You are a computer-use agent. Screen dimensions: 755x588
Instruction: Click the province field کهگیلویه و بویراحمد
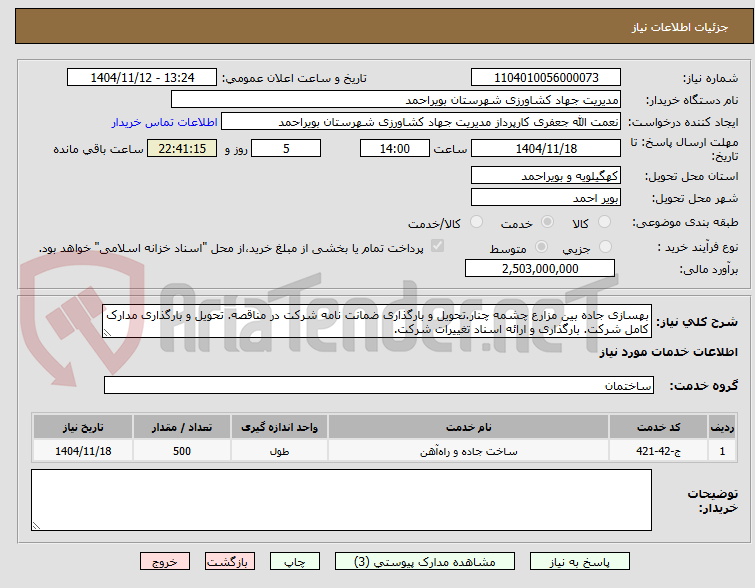tap(546, 175)
